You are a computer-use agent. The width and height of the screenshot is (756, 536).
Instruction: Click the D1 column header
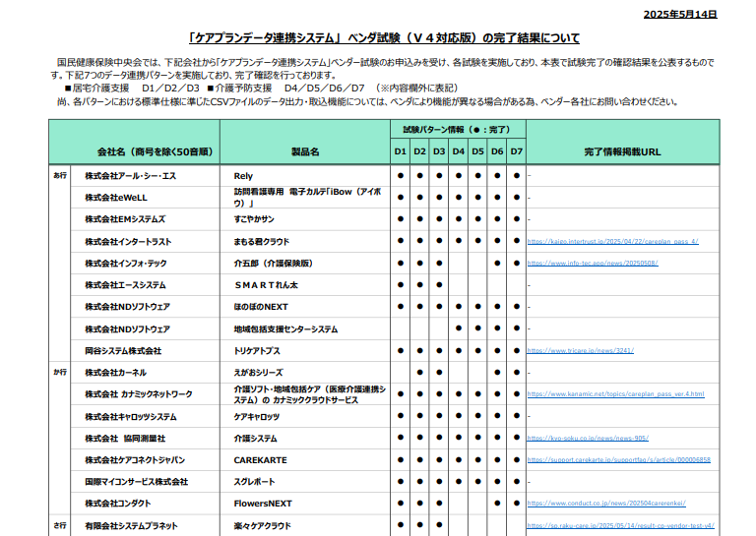[x=401, y=151]
